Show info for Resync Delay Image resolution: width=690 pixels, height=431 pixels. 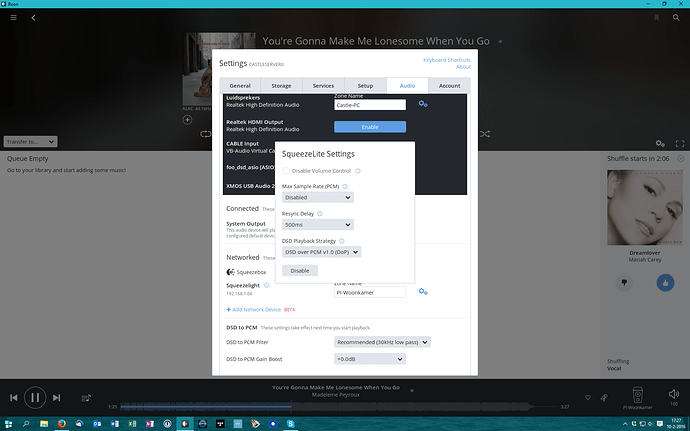(x=320, y=214)
